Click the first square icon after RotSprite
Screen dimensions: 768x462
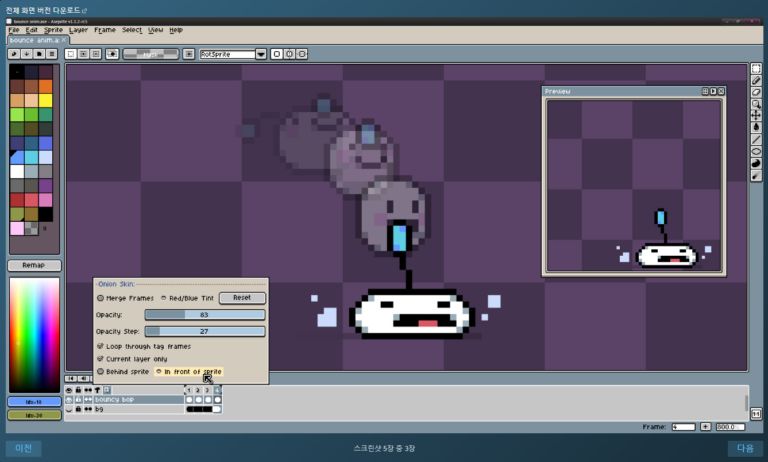coord(277,54)
